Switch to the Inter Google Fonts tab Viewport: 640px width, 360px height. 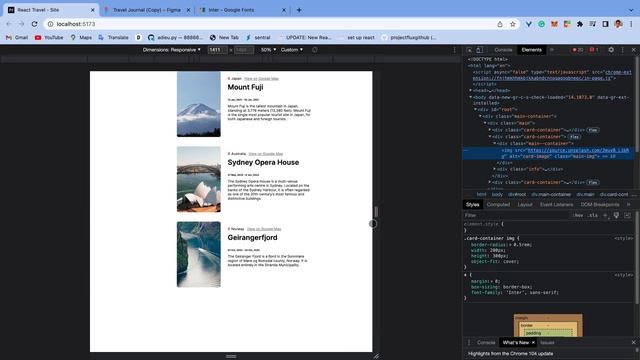[x=242, y=10]
